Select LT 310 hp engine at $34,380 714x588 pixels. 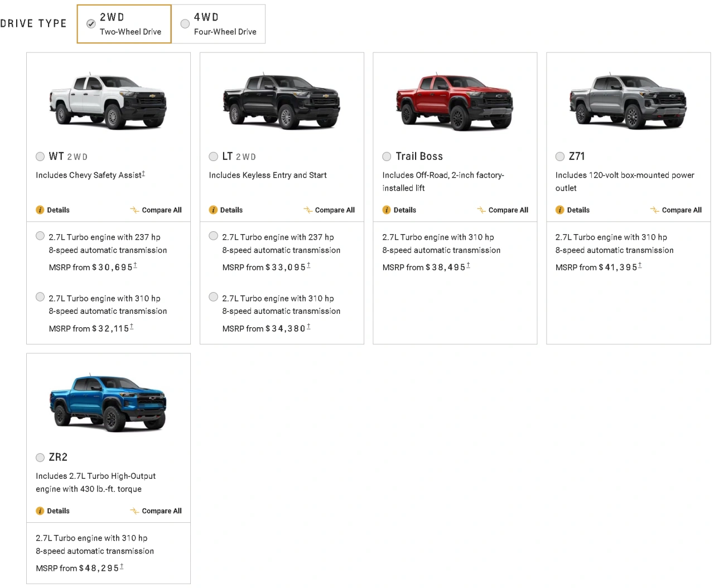213,297
